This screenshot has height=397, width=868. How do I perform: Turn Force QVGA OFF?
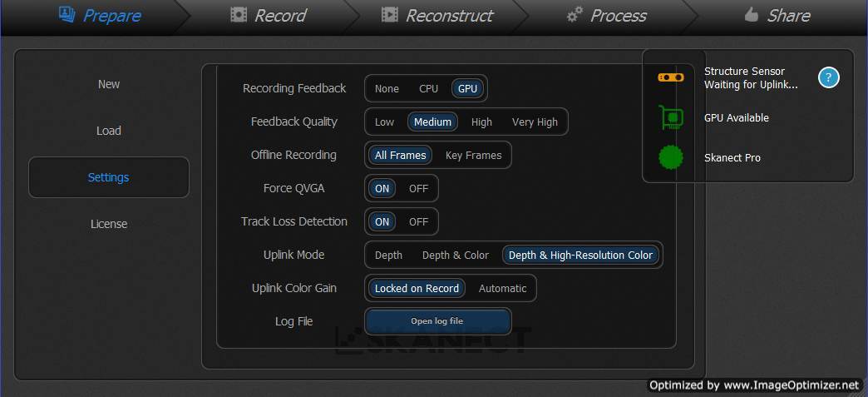tap(418, 189)
